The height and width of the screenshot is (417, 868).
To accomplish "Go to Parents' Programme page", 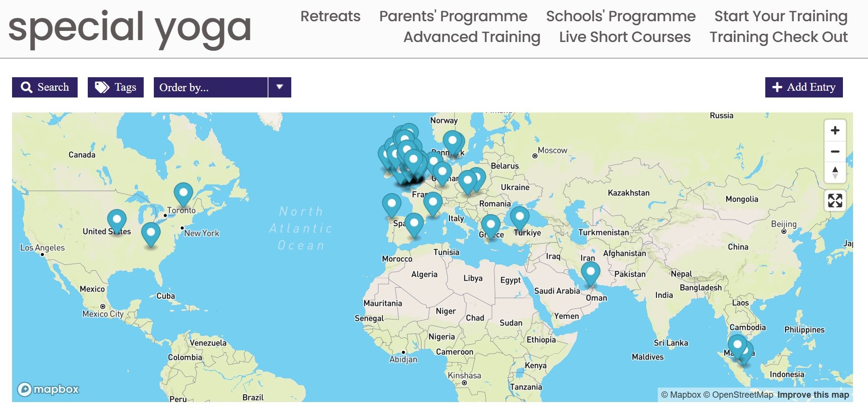I will [x=453, y=16].
